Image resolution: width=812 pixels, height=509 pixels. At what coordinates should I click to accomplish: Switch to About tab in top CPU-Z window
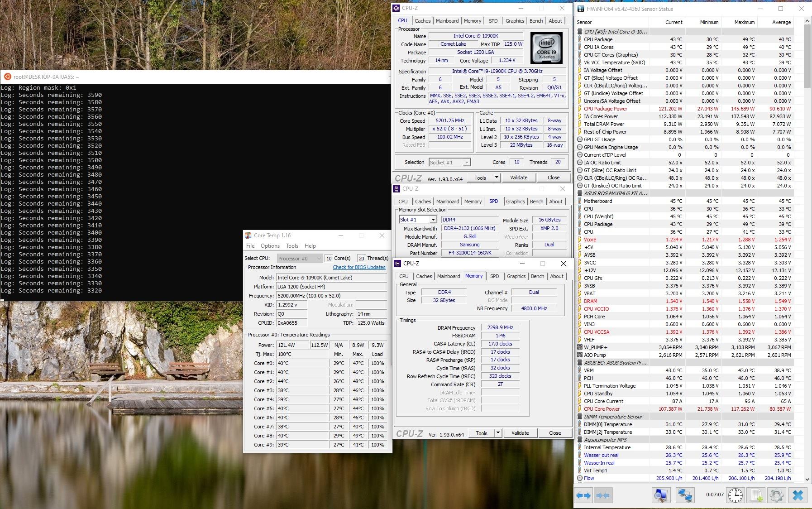click(555, 21)
